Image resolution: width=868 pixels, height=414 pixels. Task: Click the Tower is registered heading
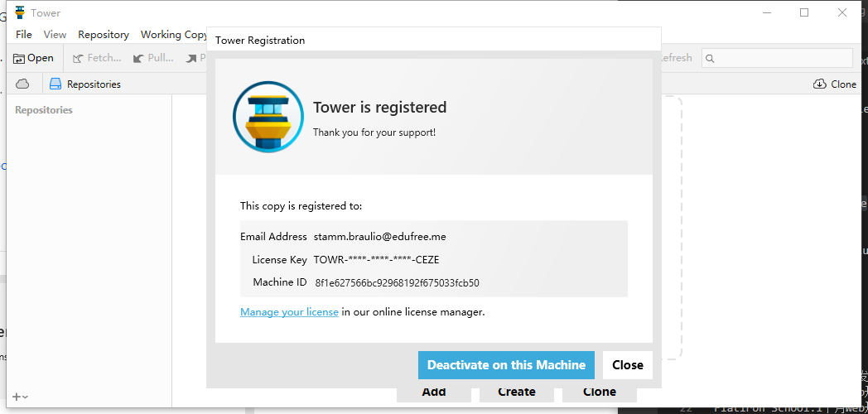(x=379, y=107)
